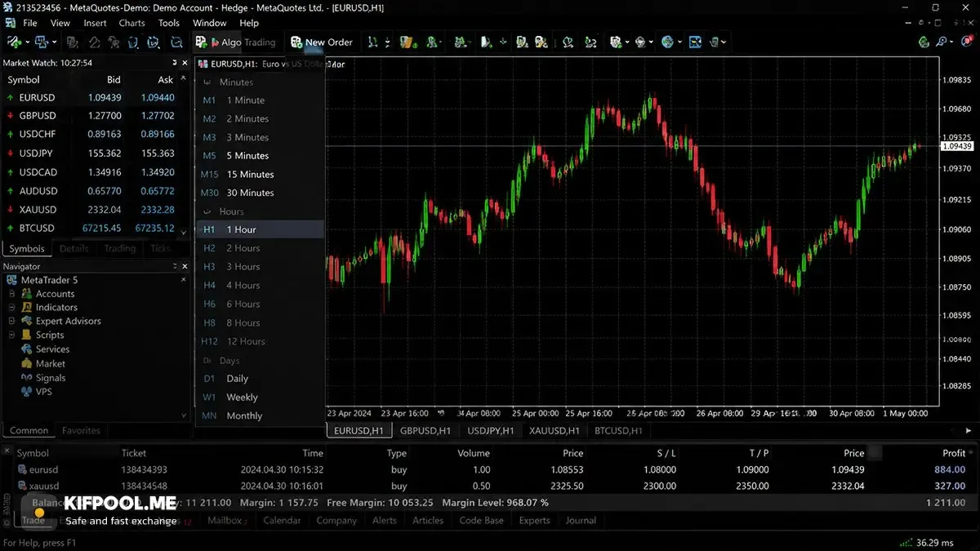Click the new chart icon with green plus
Screen dimensions: 980x551
(14, 42)
